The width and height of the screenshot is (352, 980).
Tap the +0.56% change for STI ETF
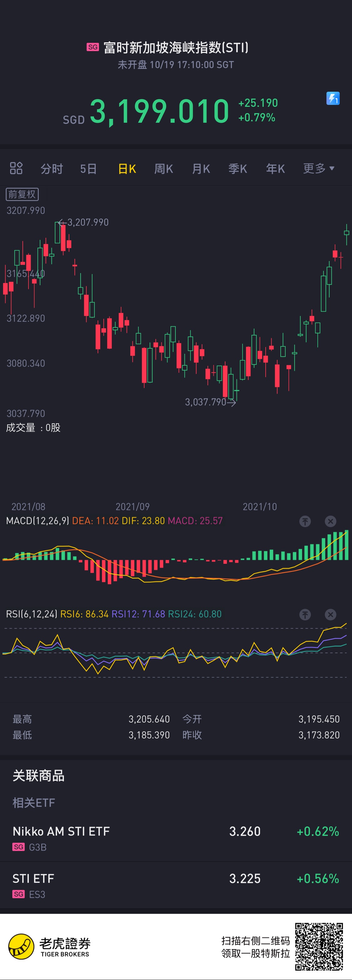pos(318,879)
